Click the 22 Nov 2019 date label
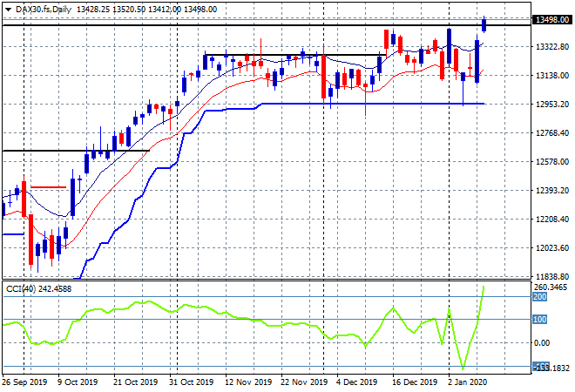575x392 pixels. [304, 382]
